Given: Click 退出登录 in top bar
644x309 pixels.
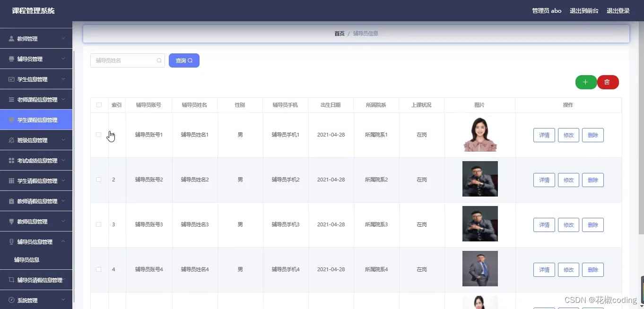Looking at the screenshot, I should [618, 11].
